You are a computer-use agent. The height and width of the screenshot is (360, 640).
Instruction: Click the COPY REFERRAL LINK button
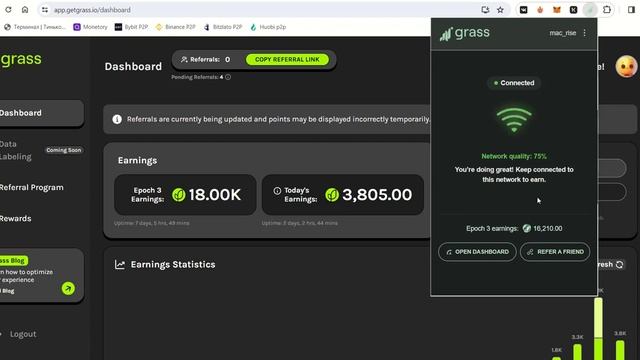pos(287,60)
